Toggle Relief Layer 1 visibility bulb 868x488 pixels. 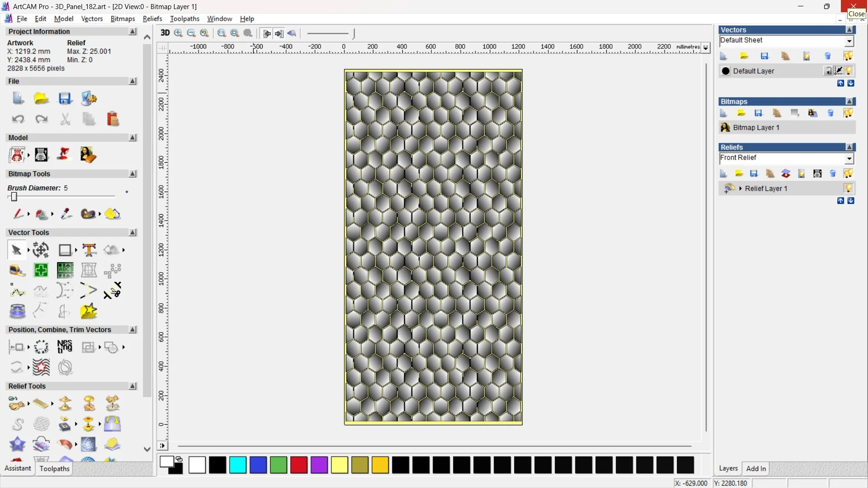pos(848,188)
